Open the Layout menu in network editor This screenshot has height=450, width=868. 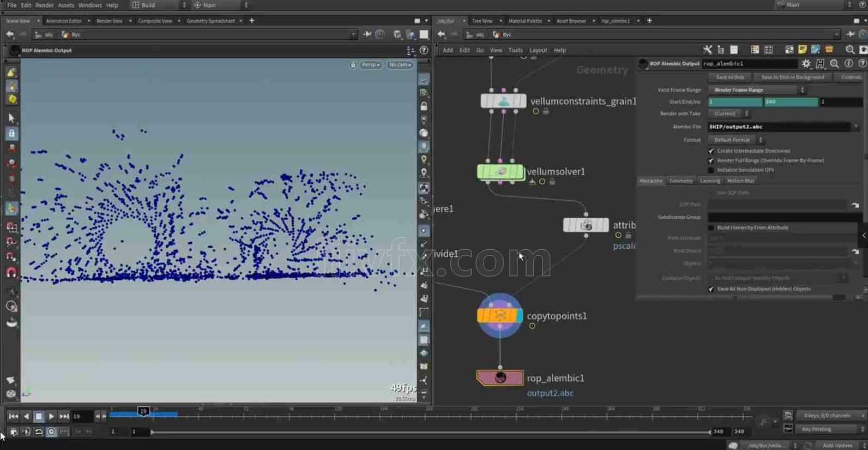click(538, 50)
